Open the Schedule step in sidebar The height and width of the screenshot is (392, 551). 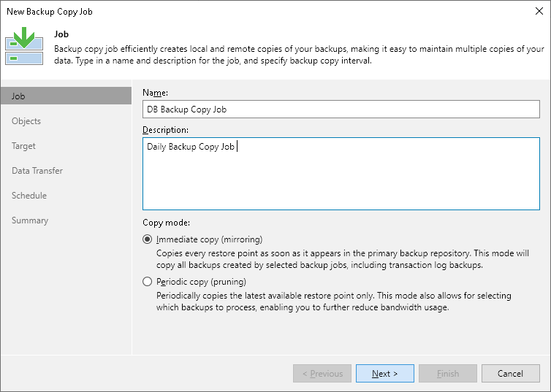tap(29, 196)
